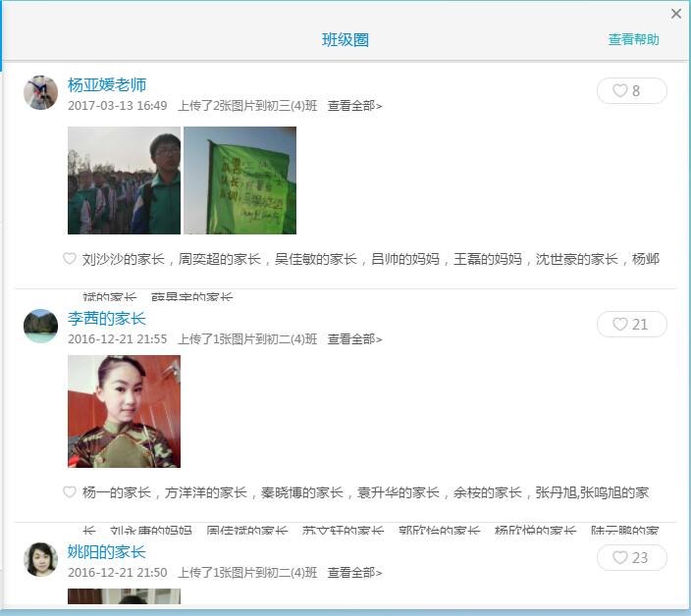Click 秦晓博的家长 in the likers list
This screenshot has height=616, width=691.
pos(302,492)
